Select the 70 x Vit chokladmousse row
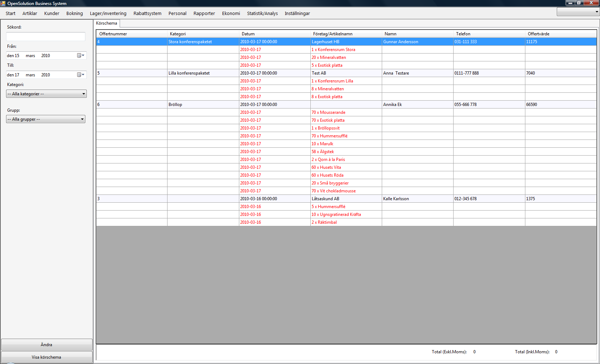600x364 pixels. coord(346,191)
